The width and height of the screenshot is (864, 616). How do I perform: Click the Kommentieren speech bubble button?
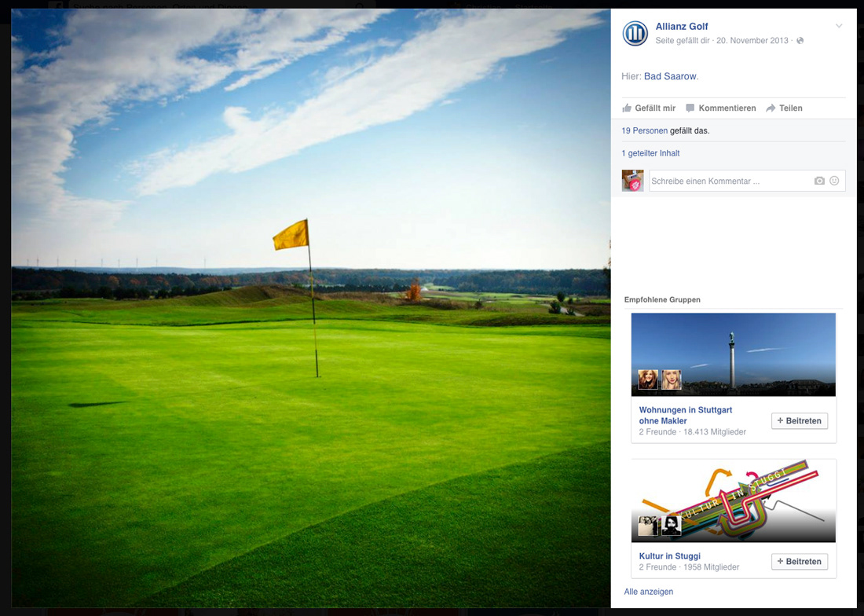point(721,108)
